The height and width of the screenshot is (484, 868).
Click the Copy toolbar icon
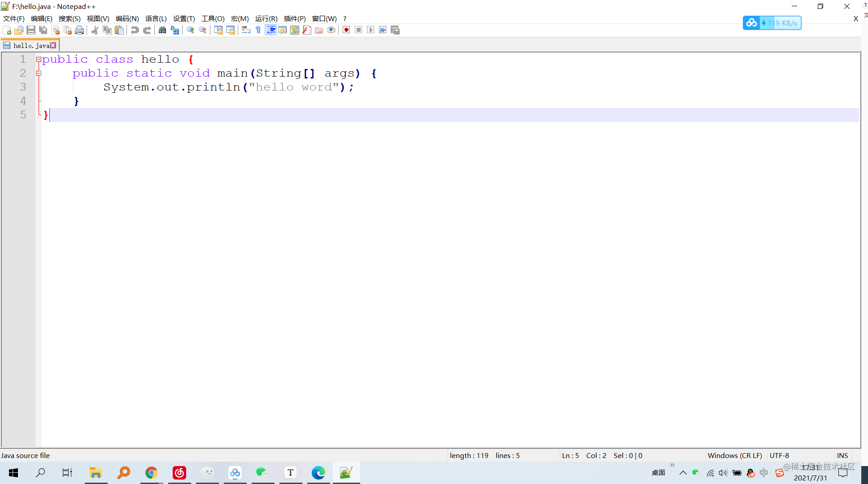click(x=107, y=30)
